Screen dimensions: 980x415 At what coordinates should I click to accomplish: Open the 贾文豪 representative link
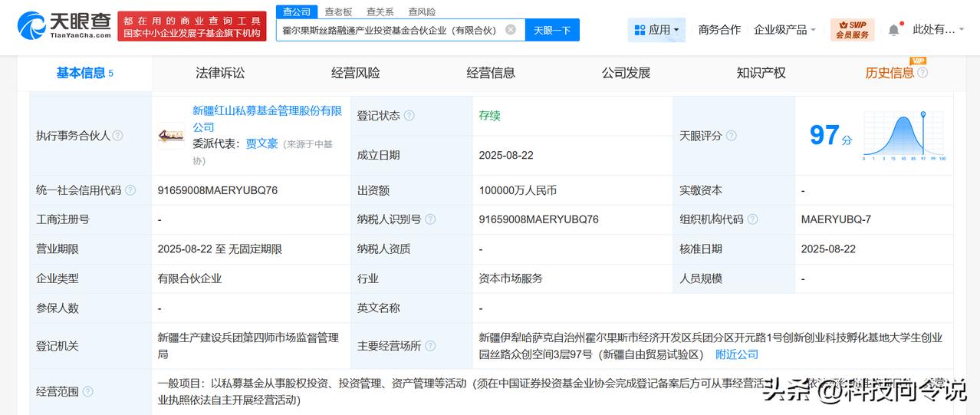point(261,143)
